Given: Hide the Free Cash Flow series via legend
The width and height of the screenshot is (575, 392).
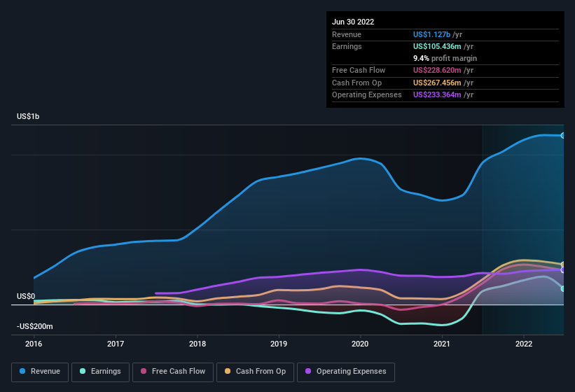Looking at the screenshot, I should click(174, 371).
